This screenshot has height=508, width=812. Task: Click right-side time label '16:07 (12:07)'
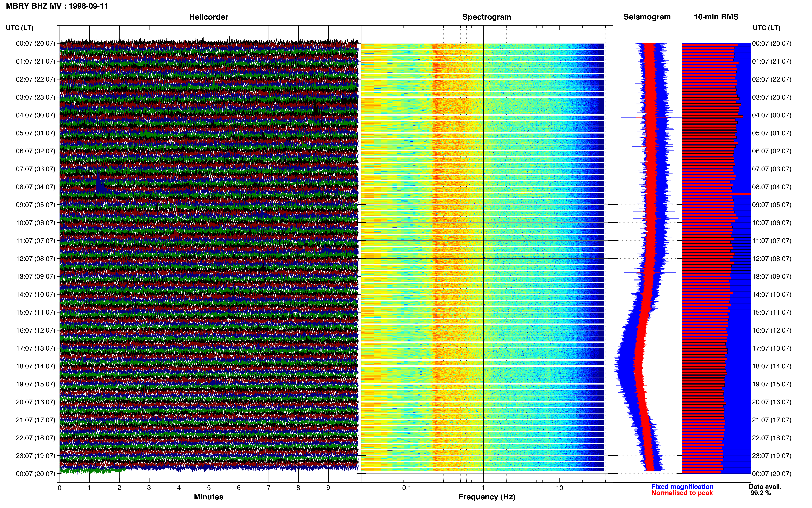772,330
